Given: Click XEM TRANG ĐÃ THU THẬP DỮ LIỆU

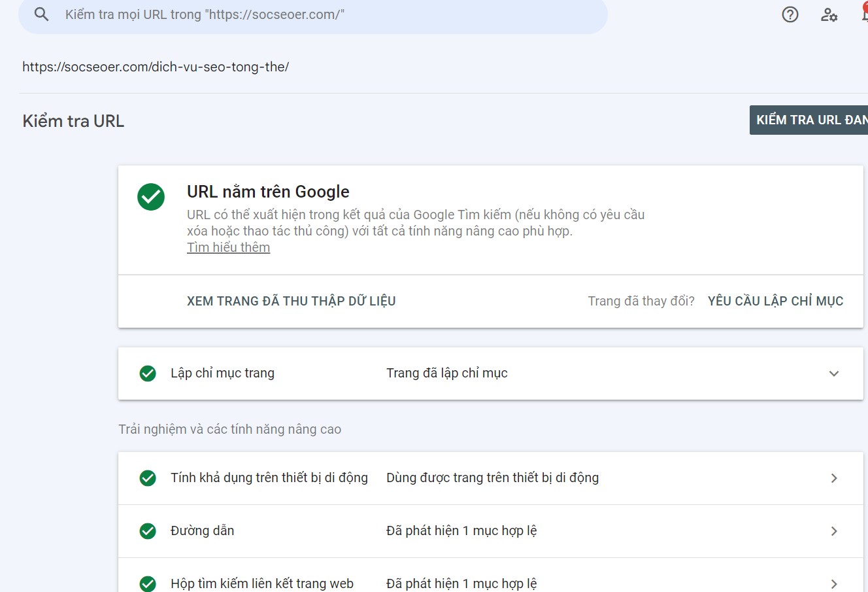Looking at the screenshot, I should pyautogui.click(x=292, y=301).
